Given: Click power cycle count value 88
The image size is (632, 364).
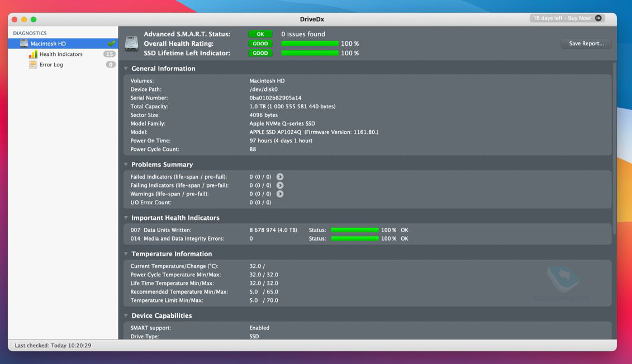Looking at the screenshot, I should click(253, 149).
